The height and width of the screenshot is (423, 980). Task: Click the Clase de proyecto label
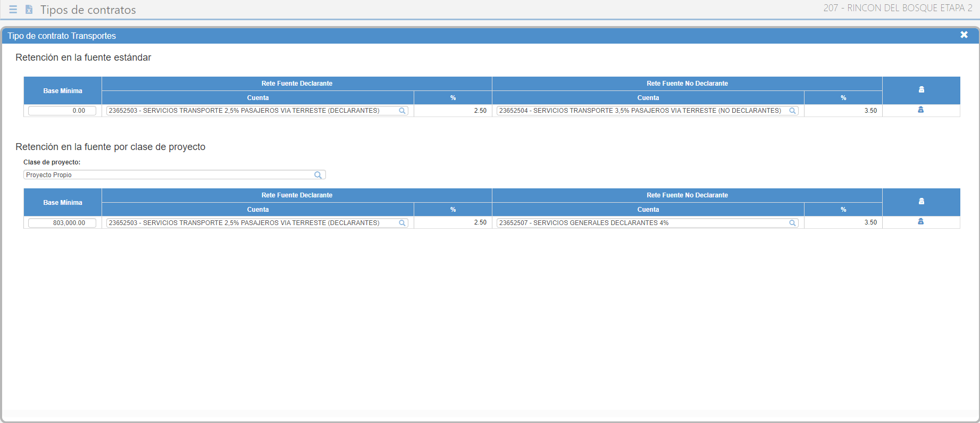tap(52, 162)
